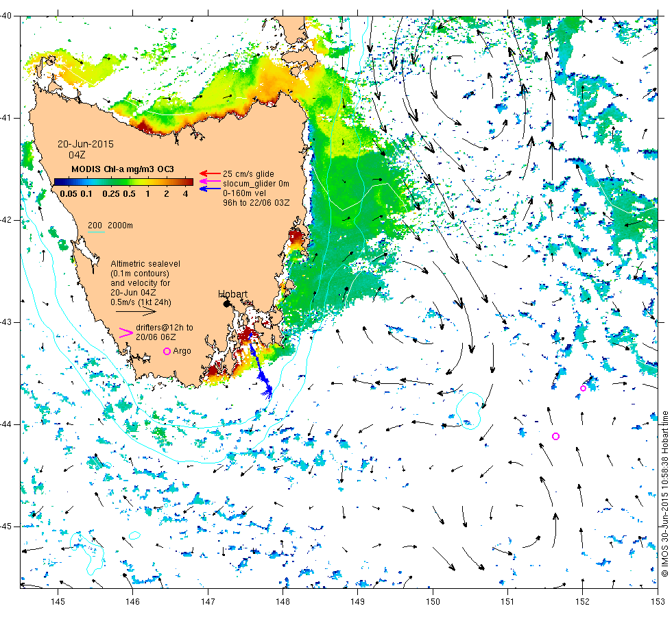Click the color bar value 0.25
The width and height of the screenshot is (672, 617).
click(111, 193)
